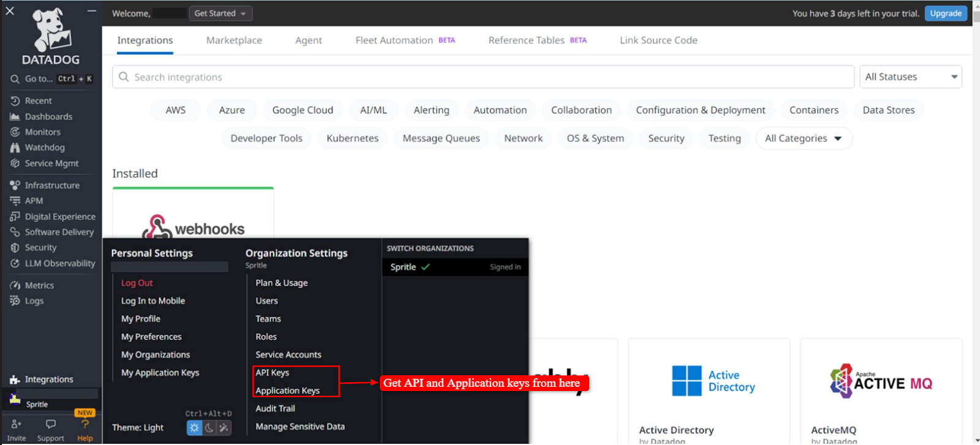The width and height of the screenshot is (980, 445).
Task: Open Dashboards from the sidebar
Action: click(x=48, y=116)
